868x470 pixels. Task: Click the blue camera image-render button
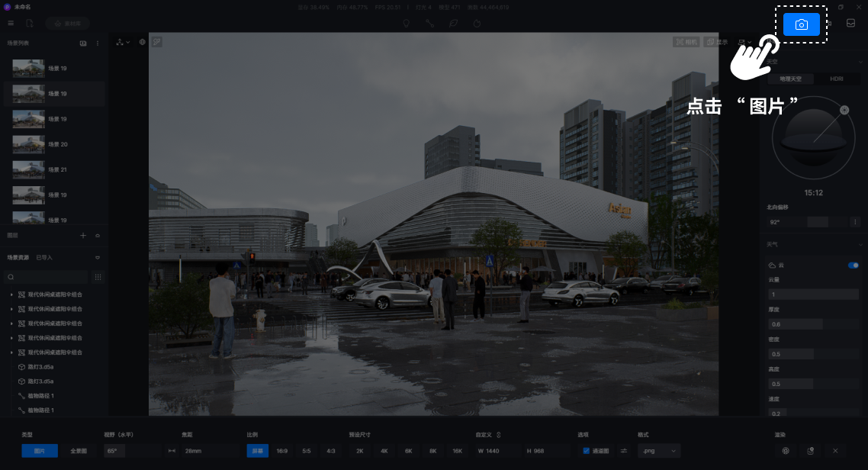pos(801,24)
